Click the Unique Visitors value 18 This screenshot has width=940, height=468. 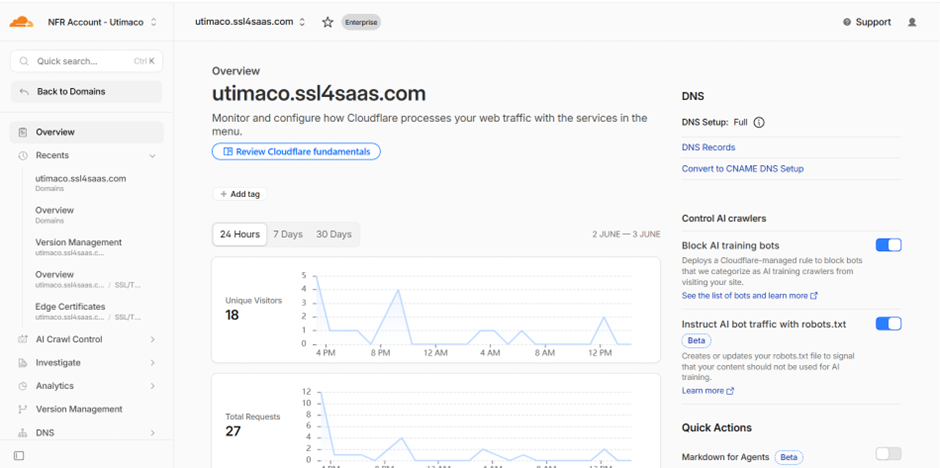(232, 315)
